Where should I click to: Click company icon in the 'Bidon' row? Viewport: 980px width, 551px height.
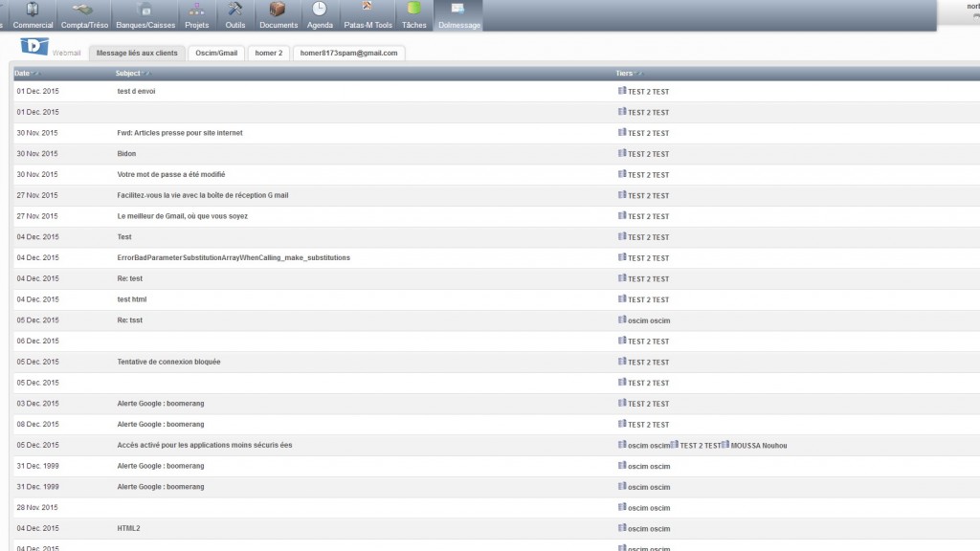pos(622,153)
